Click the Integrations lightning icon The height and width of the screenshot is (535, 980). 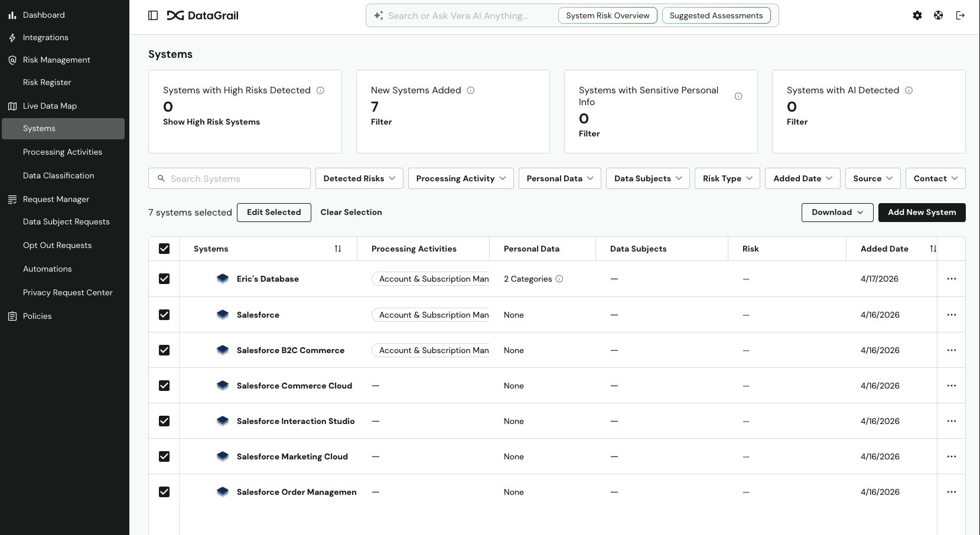(x=12, y=38)
